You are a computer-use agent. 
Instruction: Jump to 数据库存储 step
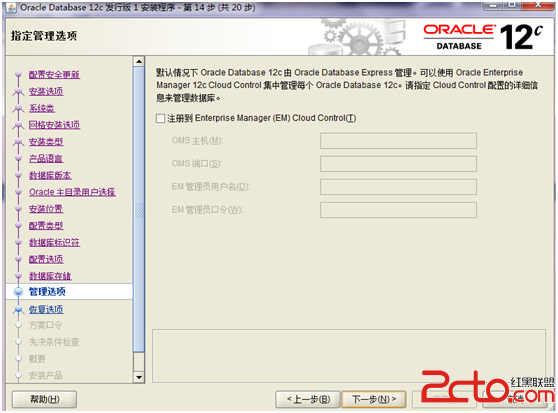tap(50, 276)
